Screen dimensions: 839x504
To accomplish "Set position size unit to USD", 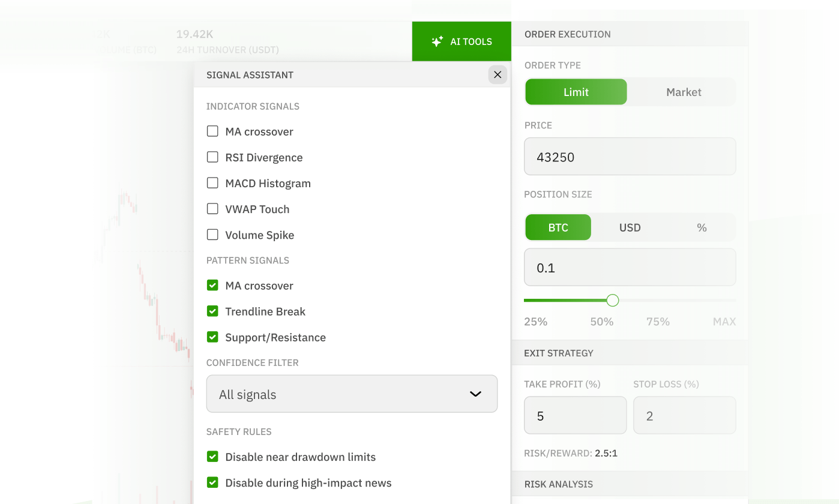I will 630,227.
